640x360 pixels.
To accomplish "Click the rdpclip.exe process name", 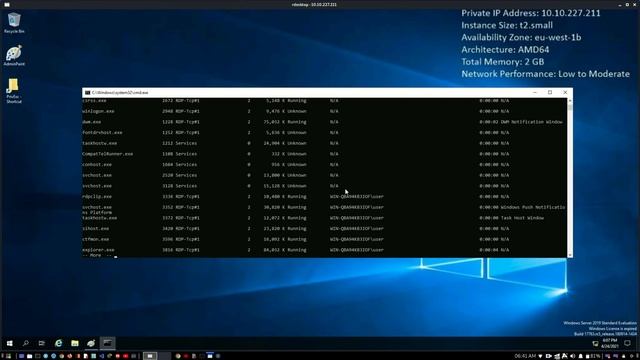I will click(97, 196).
